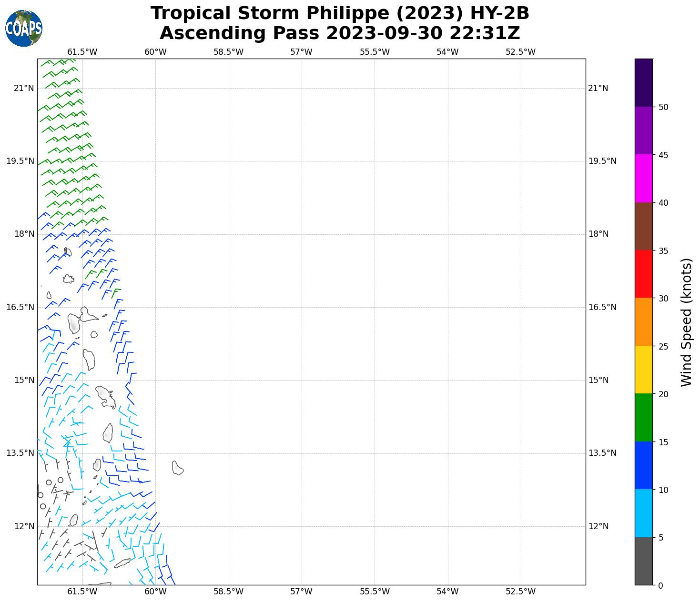The height and width of the screenshot is (602, 700).
Task: Select the Grenada island outline
Action: click(x=73, y=520)
